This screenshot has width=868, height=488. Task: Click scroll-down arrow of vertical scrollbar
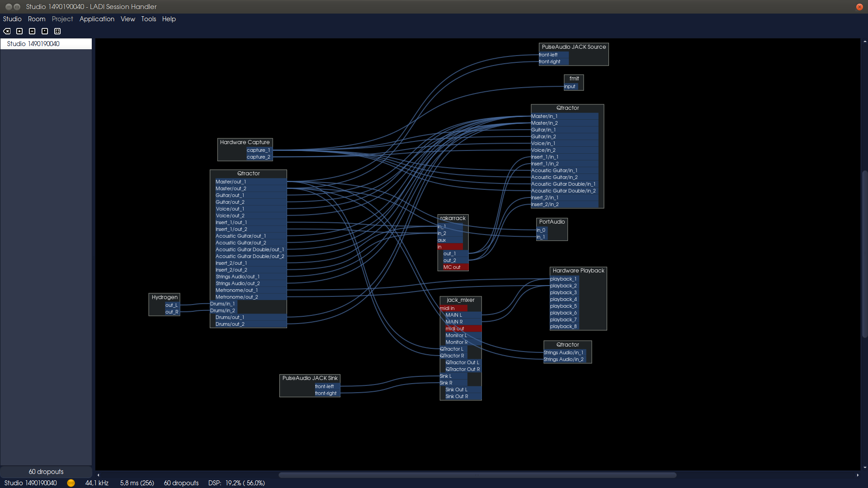click(x=865, y=468)
